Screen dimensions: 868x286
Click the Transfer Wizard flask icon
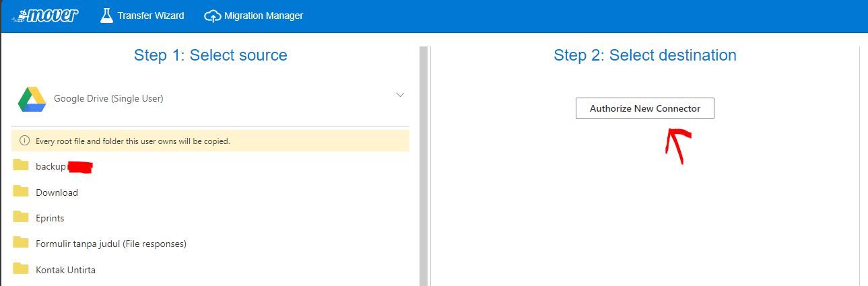point(106,15)
